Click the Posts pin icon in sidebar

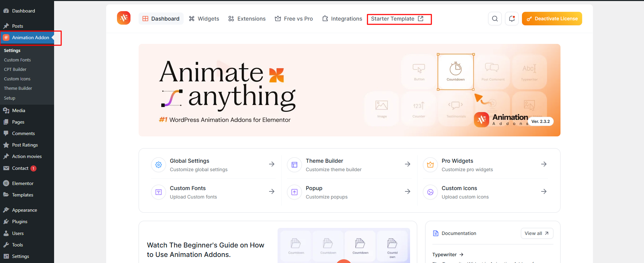coord(6,26)
